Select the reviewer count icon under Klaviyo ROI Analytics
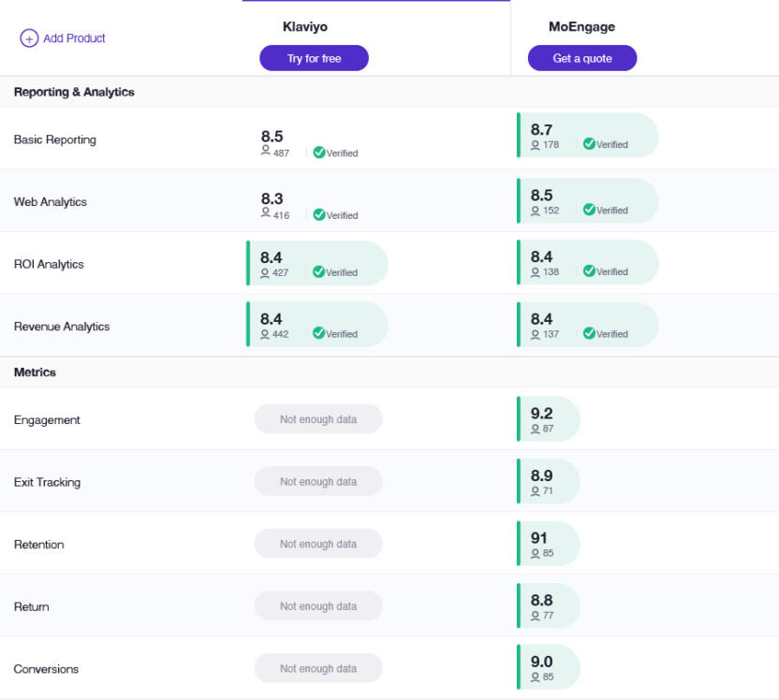Image resolution: width=779 pixels, height=700 pixels. (x=265, y=273)
